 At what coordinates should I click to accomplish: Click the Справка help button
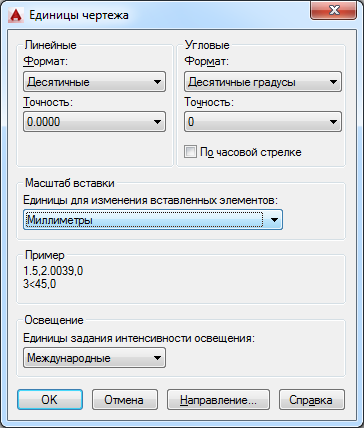[x=312, y=400]
